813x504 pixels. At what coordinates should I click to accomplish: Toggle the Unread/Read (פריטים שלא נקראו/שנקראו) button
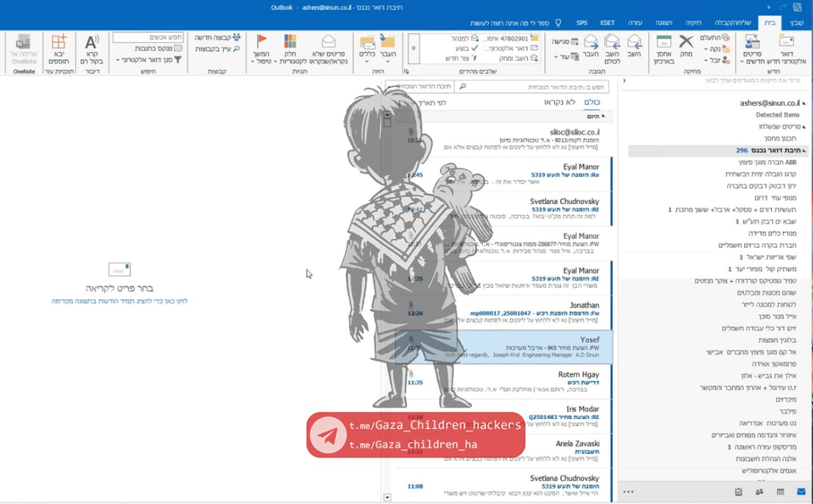point(328,43)
